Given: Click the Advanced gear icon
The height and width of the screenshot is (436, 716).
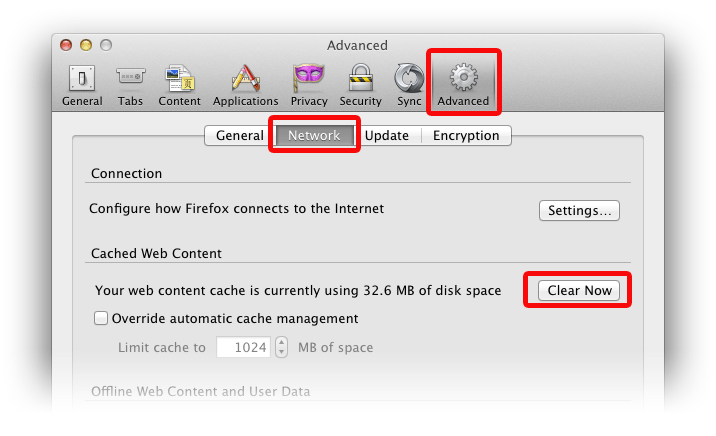Looking at the screenshot, I should click(x=463, y=79).
